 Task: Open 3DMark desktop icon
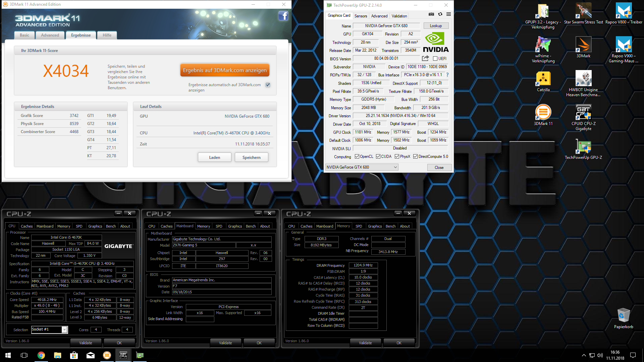pos(583,48)
